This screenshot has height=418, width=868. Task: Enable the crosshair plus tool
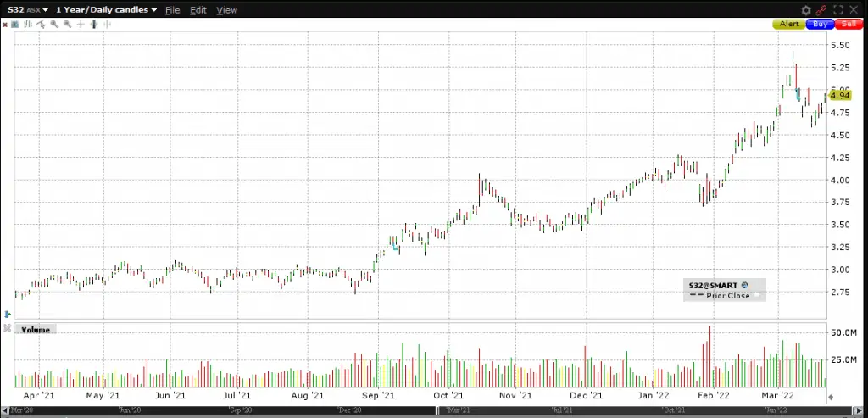[x=81, y=25]
